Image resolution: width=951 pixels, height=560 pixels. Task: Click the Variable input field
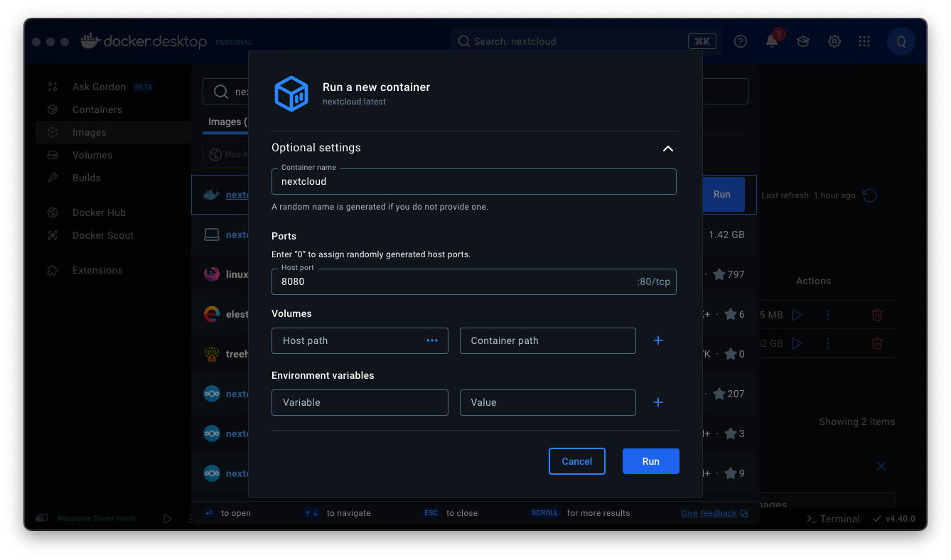(360, 402)
